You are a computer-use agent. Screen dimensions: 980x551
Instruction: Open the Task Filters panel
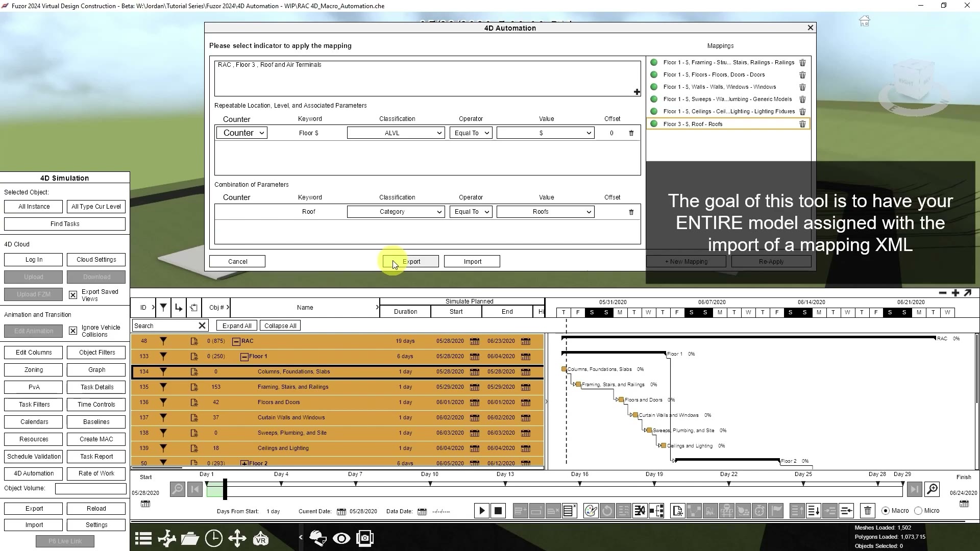pos(34,404)
